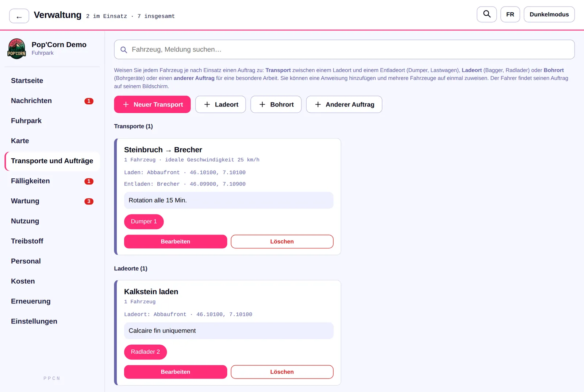Add a new Bohrort
The height and width of the screenshot is (392, 584).
[x=276, y=104]
